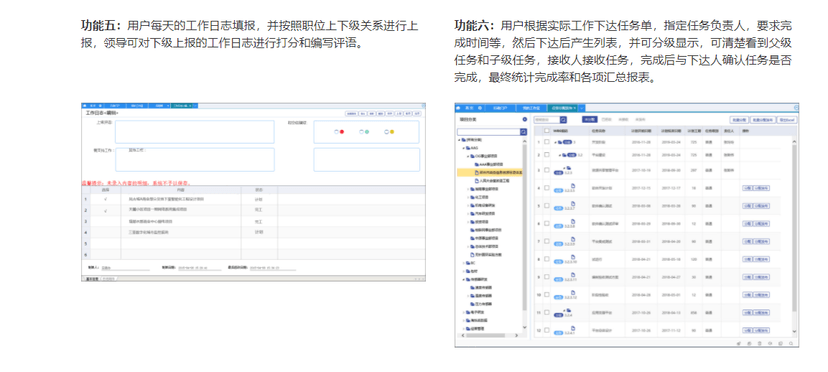Click document icon in task row 5
Screen dimensions: 828x372
[573, 203]
